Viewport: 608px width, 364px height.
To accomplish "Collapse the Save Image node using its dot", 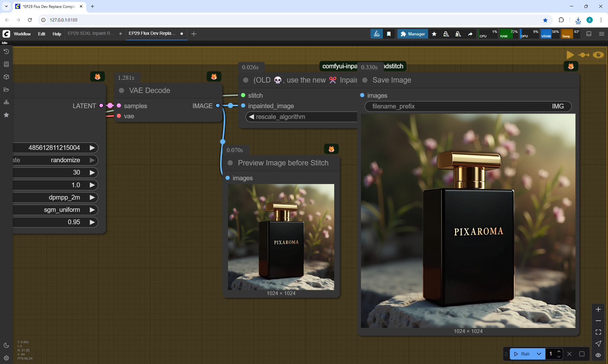I will (365, 80).
